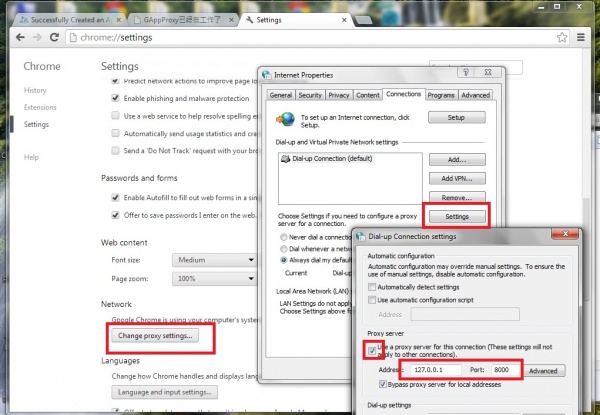Click the proxy Address field with 127.0.0.1
This screenshot has height=415, width=600.
436,370
